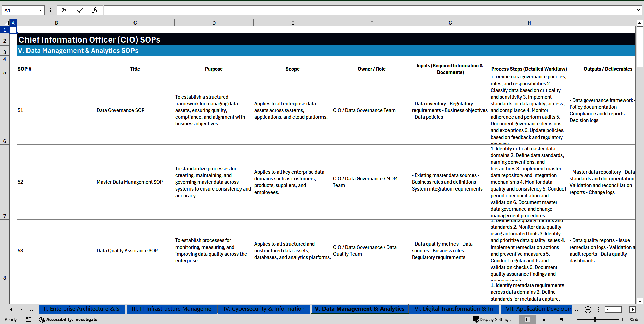This screenshot has width=644, height=324.
Task: Switch to Normal view
Action: pos(527,319)
